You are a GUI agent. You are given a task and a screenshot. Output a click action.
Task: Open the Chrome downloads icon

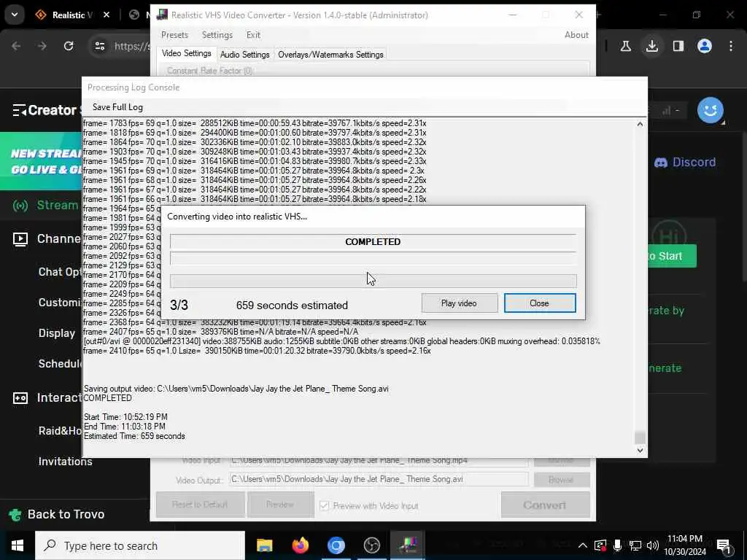pyautogui.click(x=652, y=46)
